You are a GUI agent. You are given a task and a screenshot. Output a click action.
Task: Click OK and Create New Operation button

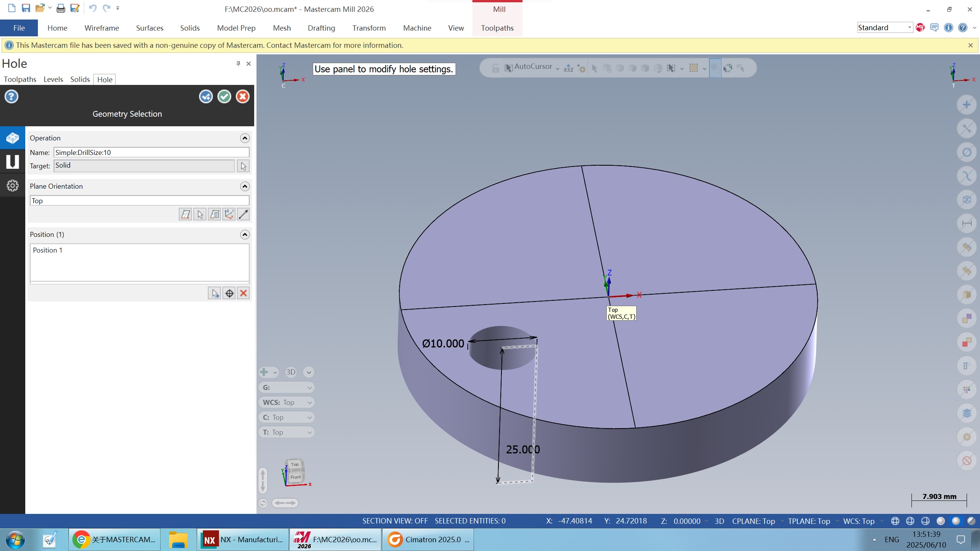point(206,96)
